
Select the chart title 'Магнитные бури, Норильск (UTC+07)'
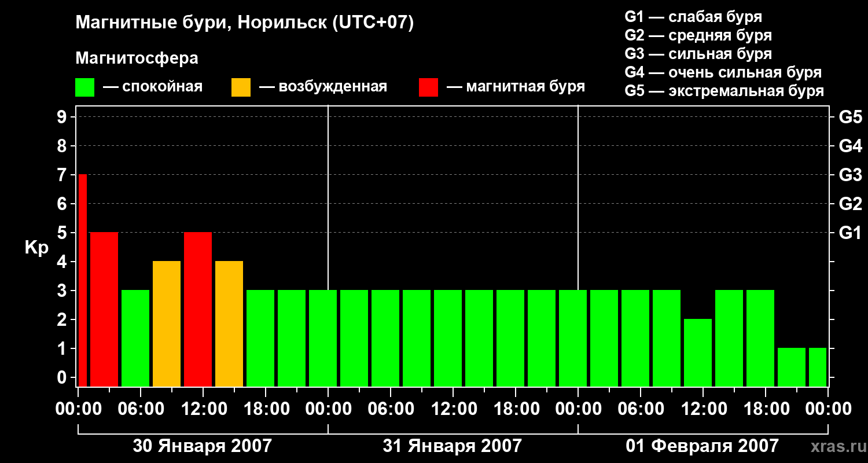245,23
